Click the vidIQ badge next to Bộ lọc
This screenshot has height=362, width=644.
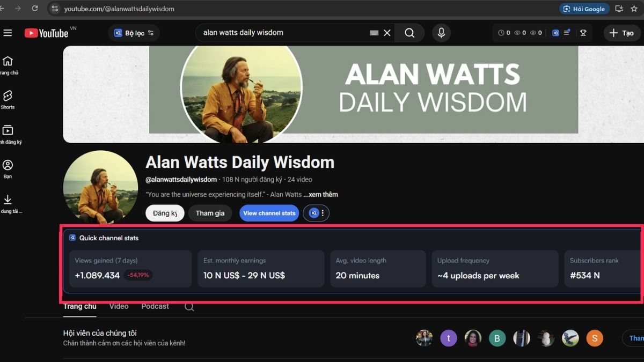[117, 32]
